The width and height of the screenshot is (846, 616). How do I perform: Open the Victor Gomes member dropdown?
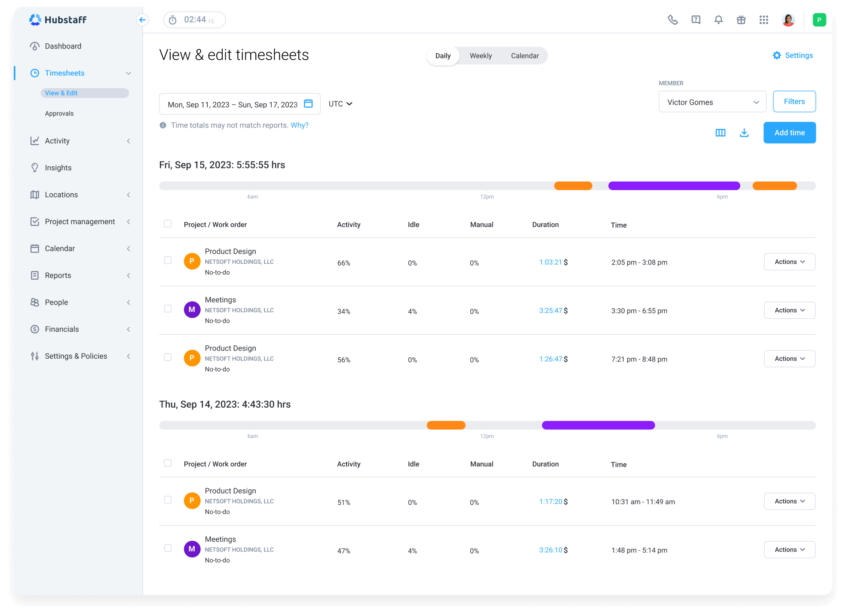(712, 102)
